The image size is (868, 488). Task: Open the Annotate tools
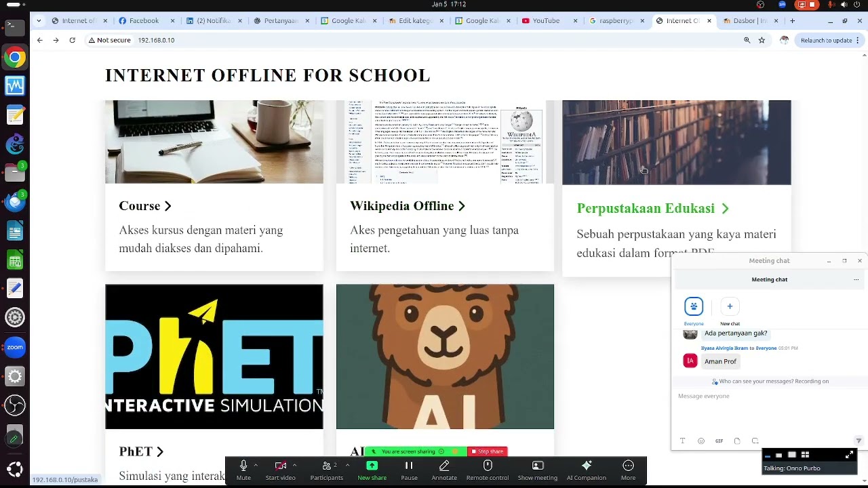point(444,470)
